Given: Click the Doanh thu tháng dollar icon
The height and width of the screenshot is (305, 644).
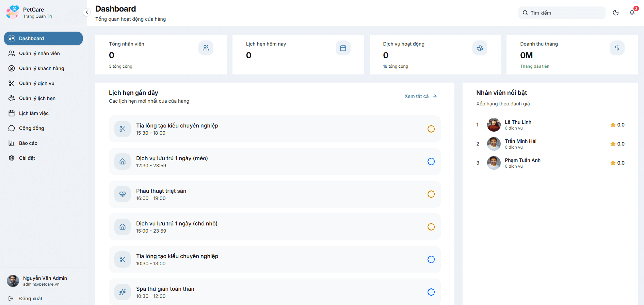Looking at the screenshot, I should 617,48.
